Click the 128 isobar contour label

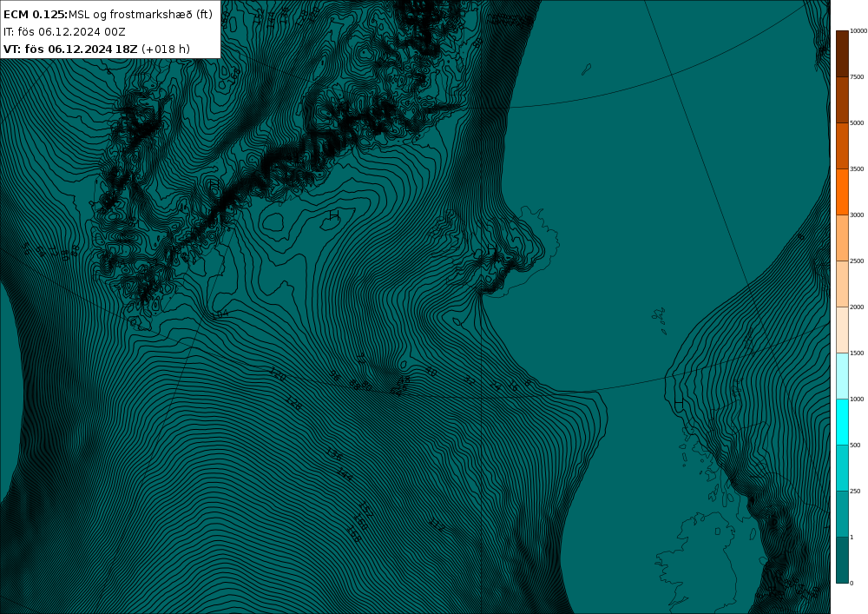point(293,404)
